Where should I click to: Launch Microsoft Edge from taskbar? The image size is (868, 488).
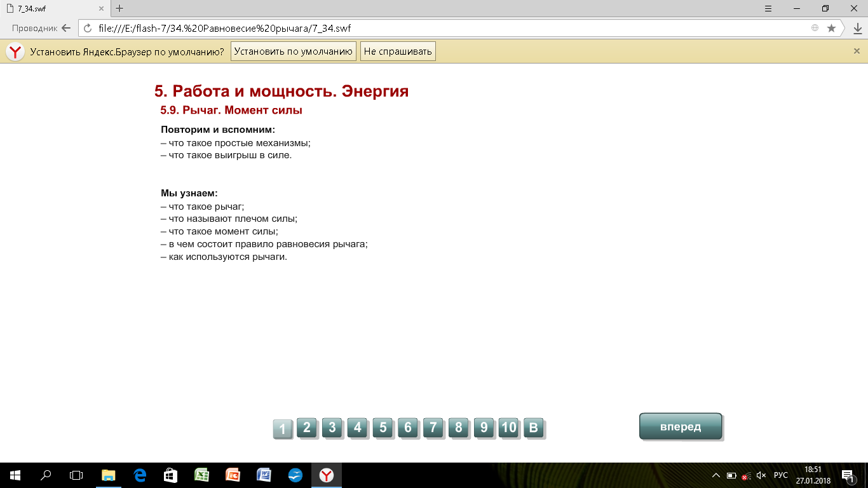click(x=140, y=475)
